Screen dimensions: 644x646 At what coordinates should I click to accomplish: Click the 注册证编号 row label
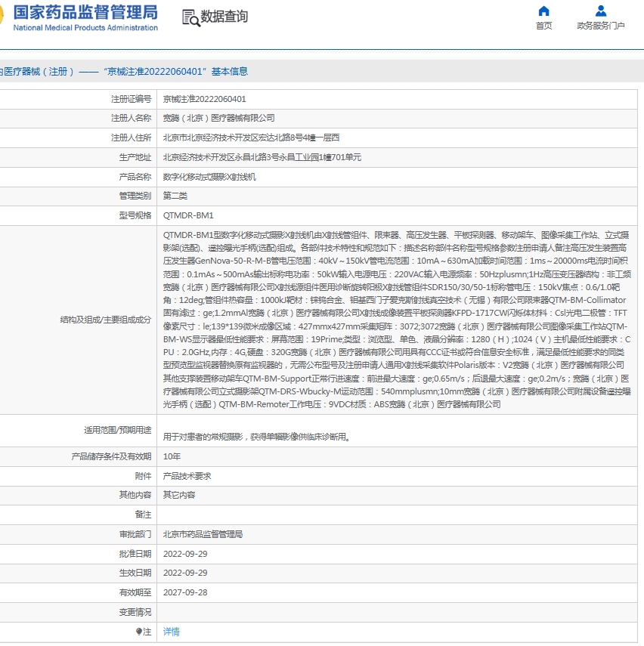point(131,99)
